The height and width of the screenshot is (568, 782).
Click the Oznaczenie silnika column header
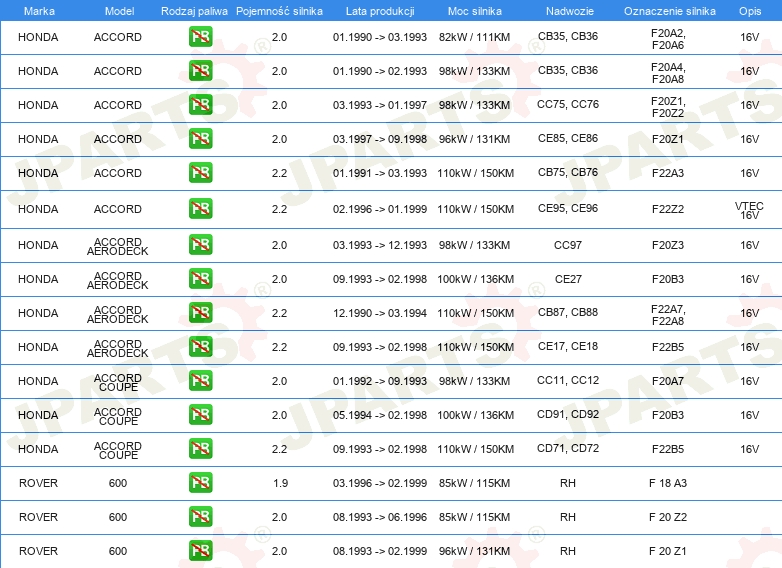point(669,11)
